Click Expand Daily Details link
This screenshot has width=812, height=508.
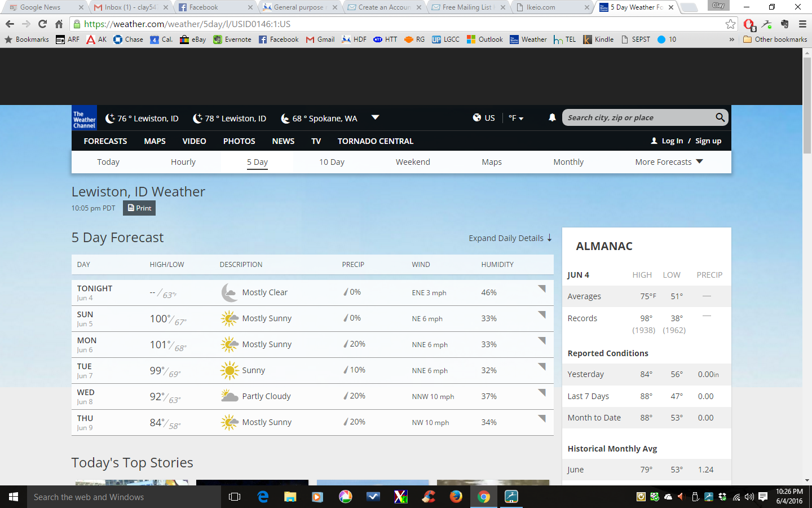coord(510,238)
